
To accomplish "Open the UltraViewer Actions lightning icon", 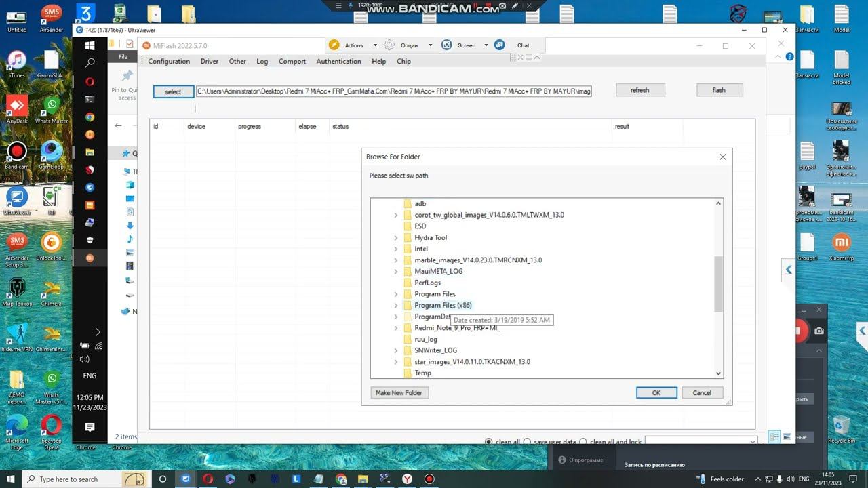I will tap(334, 45).
